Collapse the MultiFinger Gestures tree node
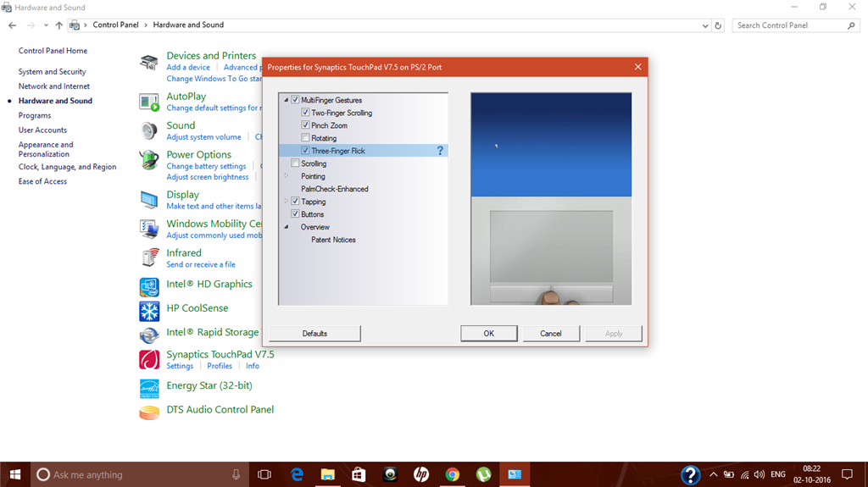Viewport: 868px width, 487px height. 287,100
